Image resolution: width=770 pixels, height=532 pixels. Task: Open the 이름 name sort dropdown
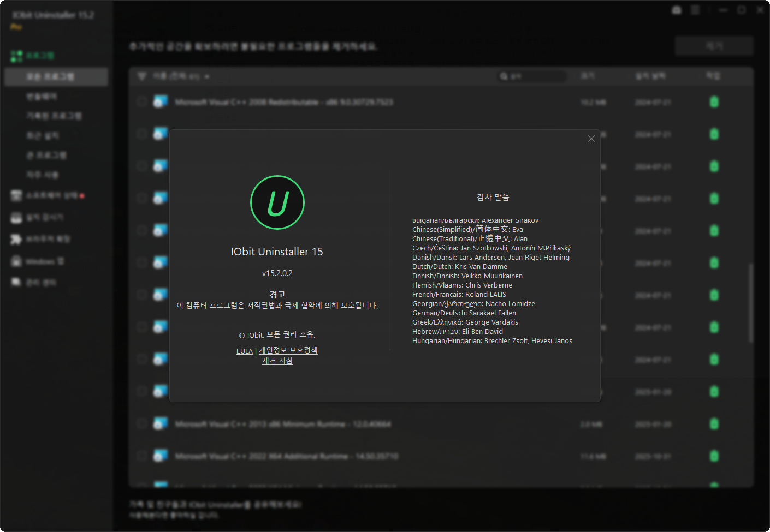coord(181,76)
